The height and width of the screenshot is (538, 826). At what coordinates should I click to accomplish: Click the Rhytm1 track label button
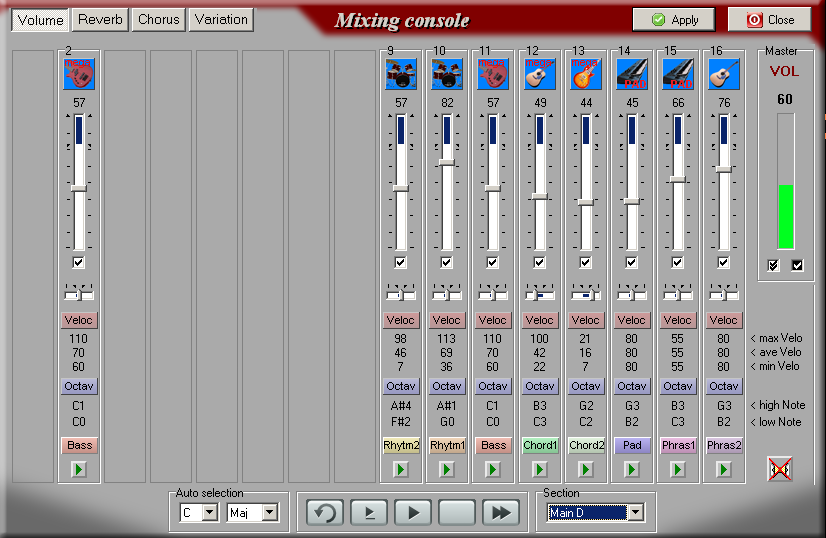(447, 445)
